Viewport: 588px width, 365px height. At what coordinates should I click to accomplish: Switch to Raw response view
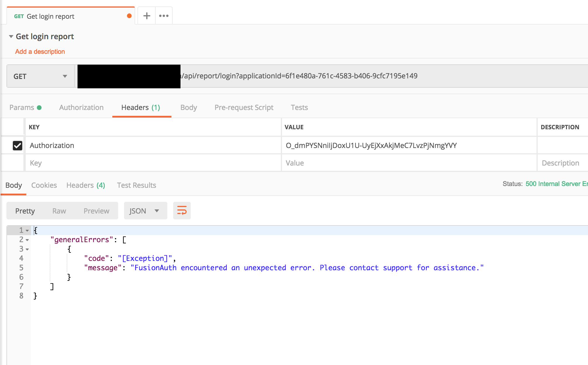59,210
